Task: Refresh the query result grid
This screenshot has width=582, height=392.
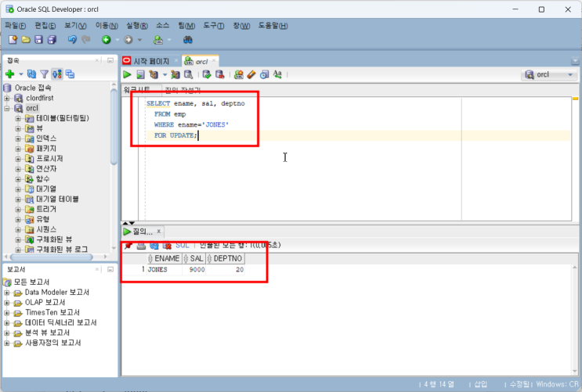Action: click(x=154, y=246)
